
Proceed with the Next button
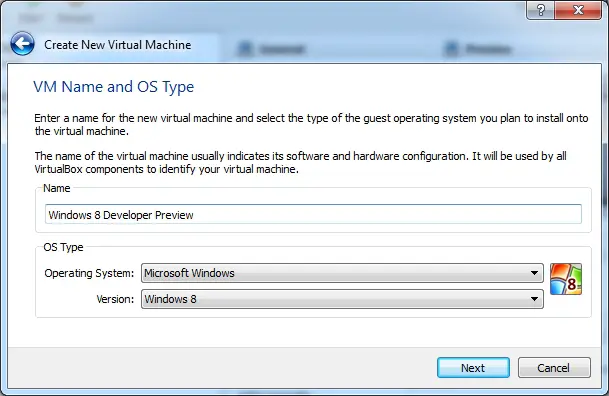pos(473,368)
